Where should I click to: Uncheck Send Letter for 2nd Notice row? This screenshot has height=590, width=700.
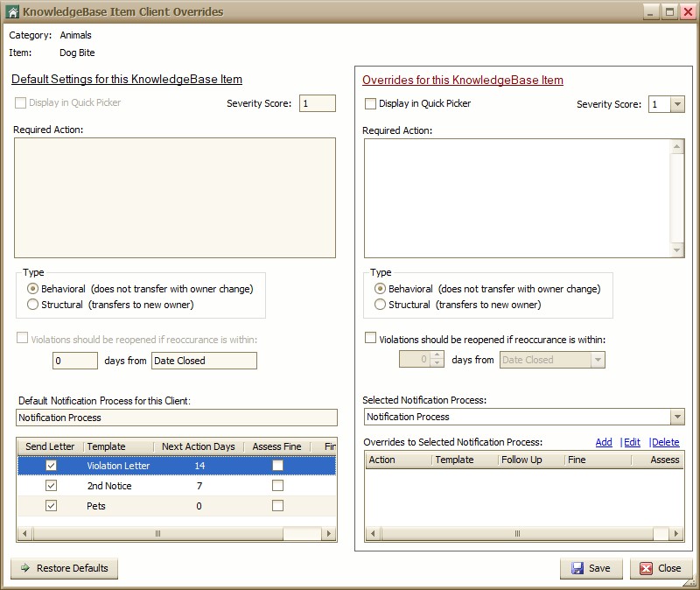click(52, 486)
